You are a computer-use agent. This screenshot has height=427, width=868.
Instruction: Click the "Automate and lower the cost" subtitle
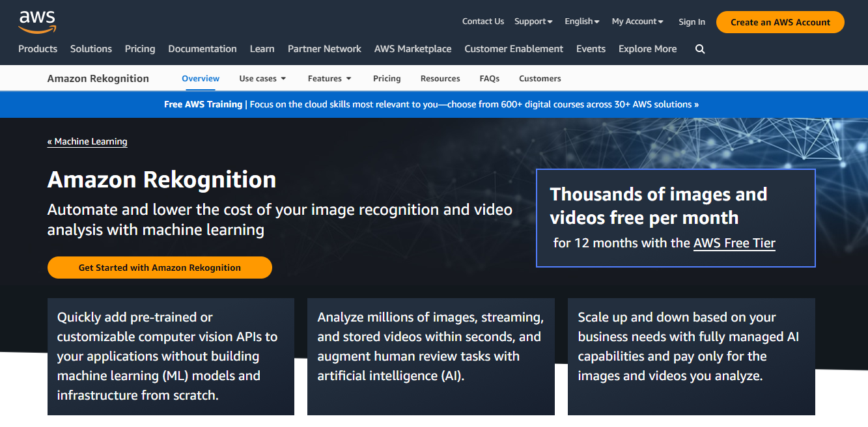(x=280, y=219)
